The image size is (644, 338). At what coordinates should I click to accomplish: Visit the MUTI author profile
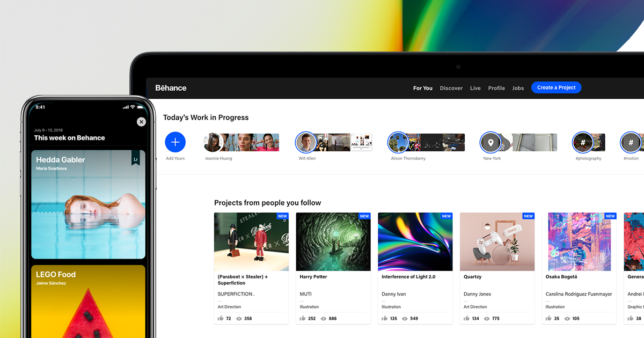pyautogui.click(x=306, y=294)
